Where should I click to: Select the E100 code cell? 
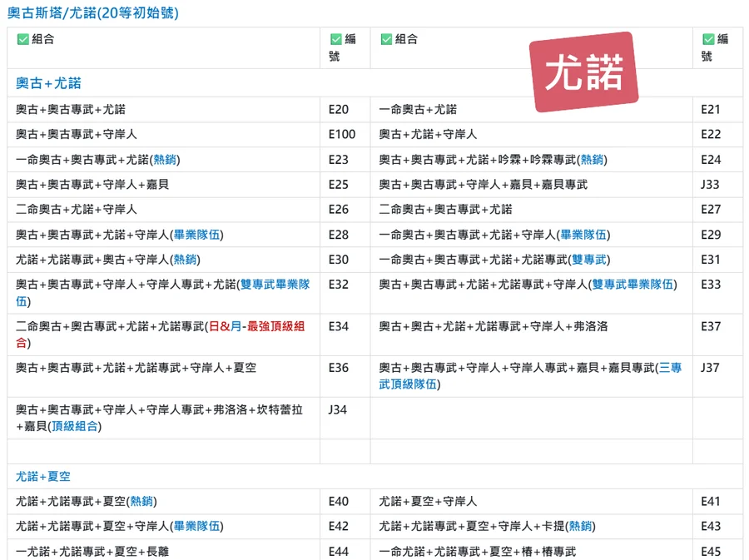(x=341, y=134)
